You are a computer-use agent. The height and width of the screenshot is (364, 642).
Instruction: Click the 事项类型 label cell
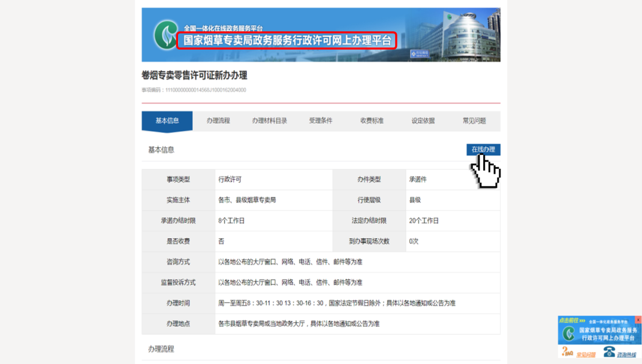(x=179, y=180)
